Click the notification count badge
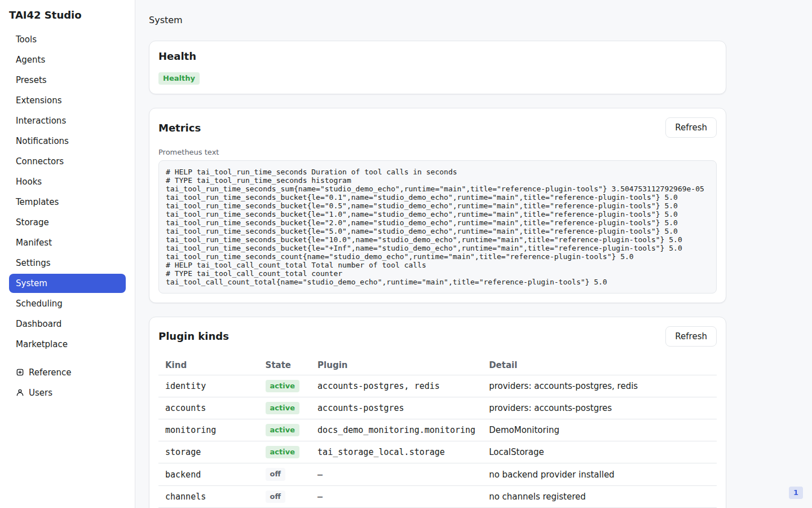812x508 pixels. 796,493
